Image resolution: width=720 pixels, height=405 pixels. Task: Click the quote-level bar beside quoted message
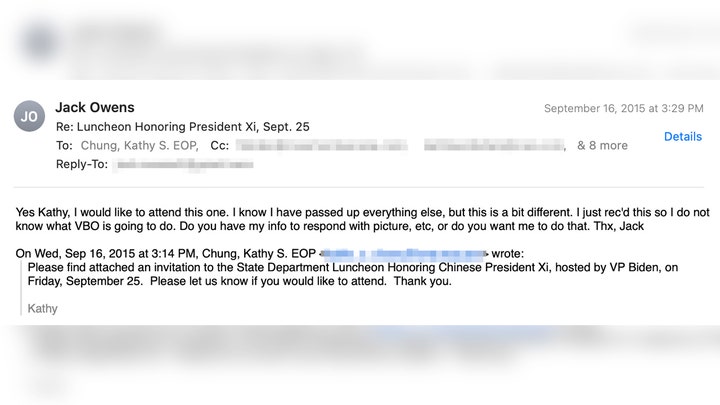coord(21,288)
